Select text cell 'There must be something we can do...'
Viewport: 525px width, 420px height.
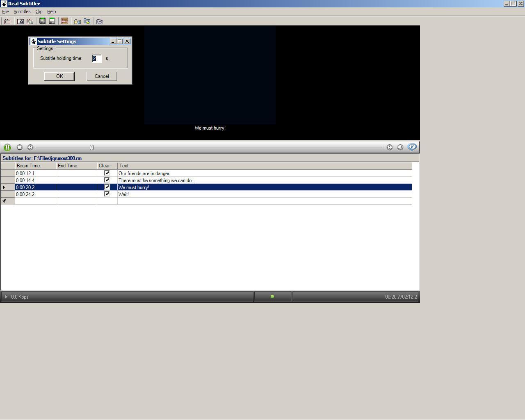tap(265, 180)
